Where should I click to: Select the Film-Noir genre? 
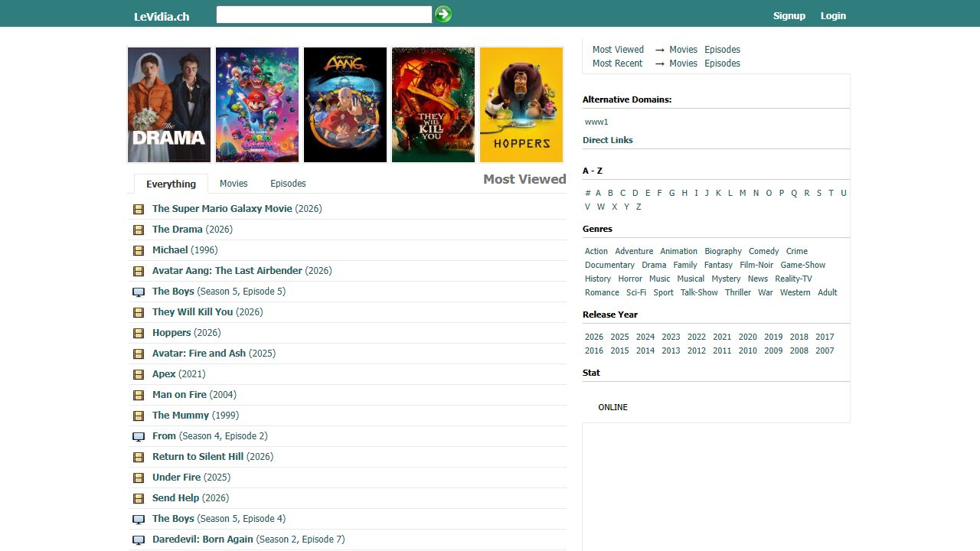pyautogui.click(x=756, y=265)
